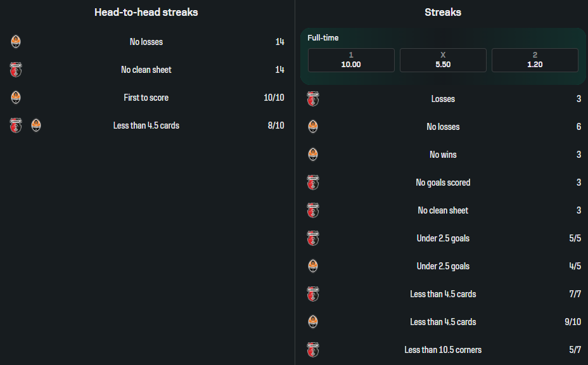Screen dimensions: 588x365
Task: Select the team logo next to "No goals scored"
Action: coord(312,182)
